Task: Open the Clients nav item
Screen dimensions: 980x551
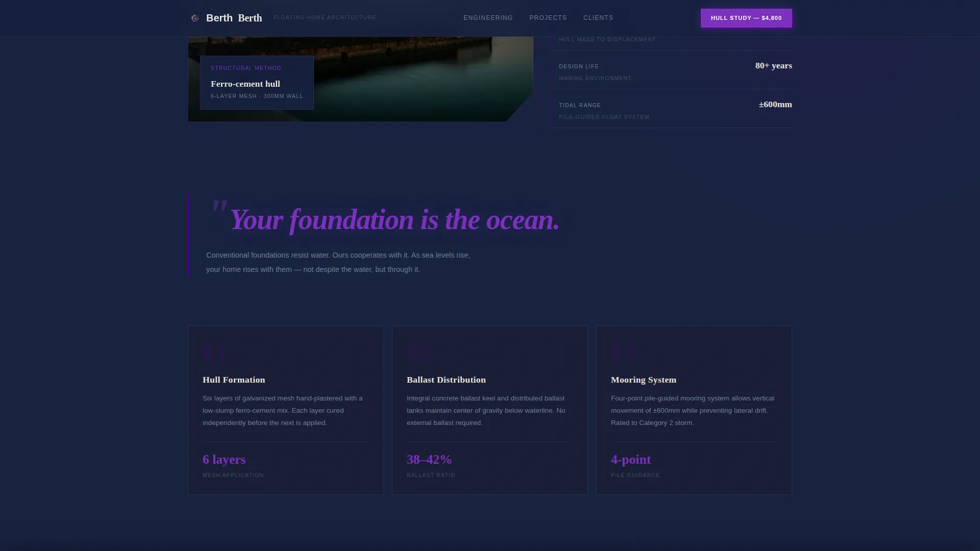Action: [598, 18]
